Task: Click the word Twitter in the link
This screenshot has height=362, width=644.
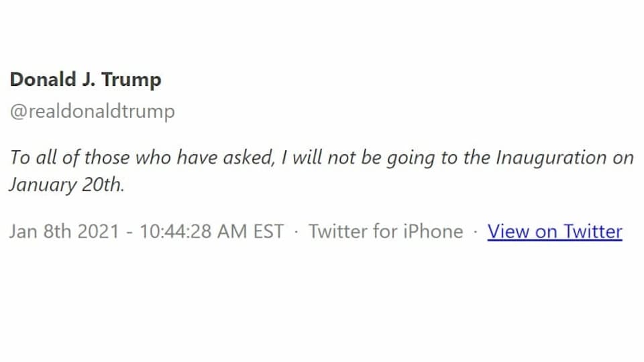Action: (x=593, y=231)
